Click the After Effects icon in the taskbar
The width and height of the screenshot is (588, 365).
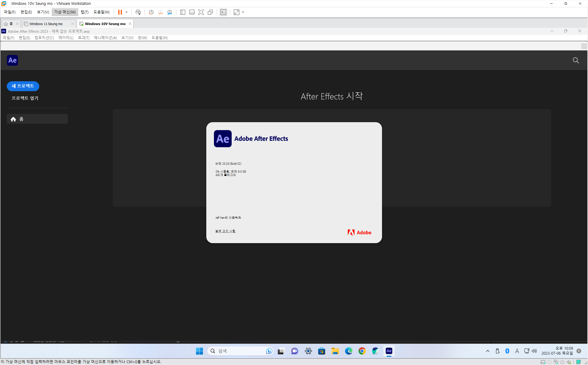tap(389, 351)
